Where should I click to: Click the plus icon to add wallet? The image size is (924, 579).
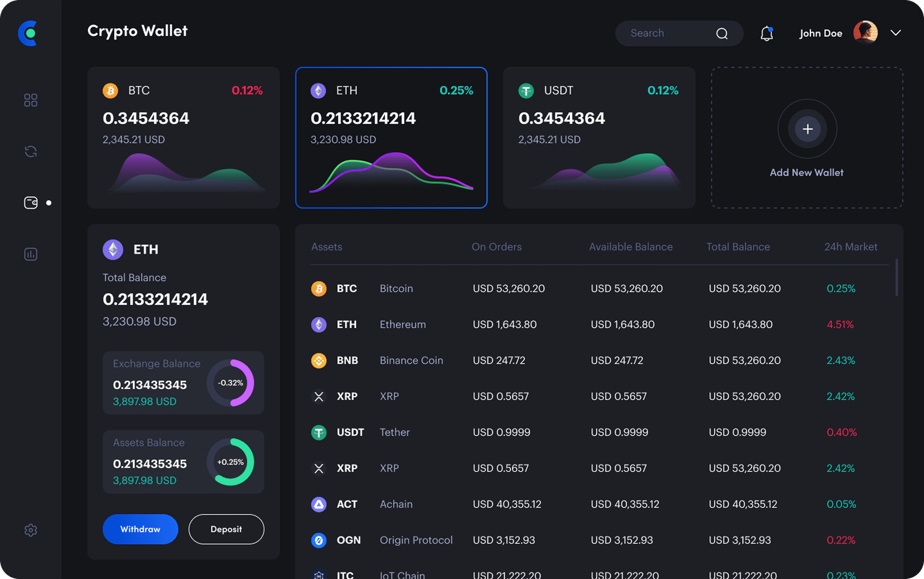(807, 129)
